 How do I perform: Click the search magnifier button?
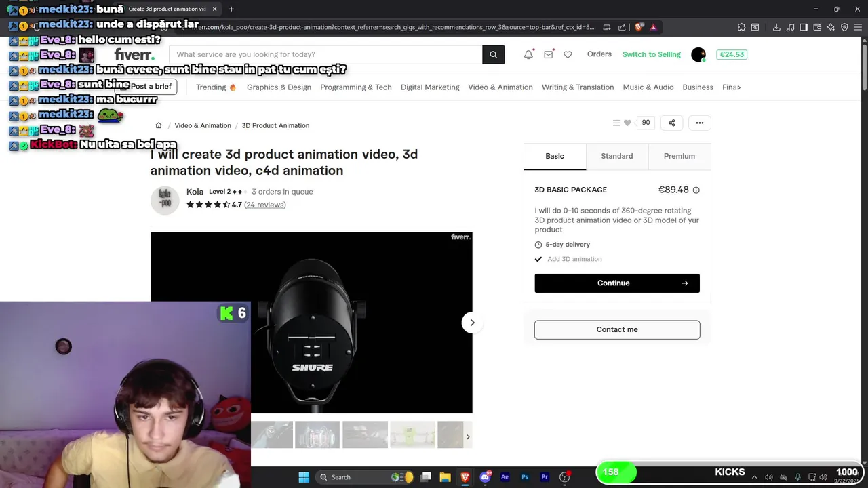(x=493, y=54)
